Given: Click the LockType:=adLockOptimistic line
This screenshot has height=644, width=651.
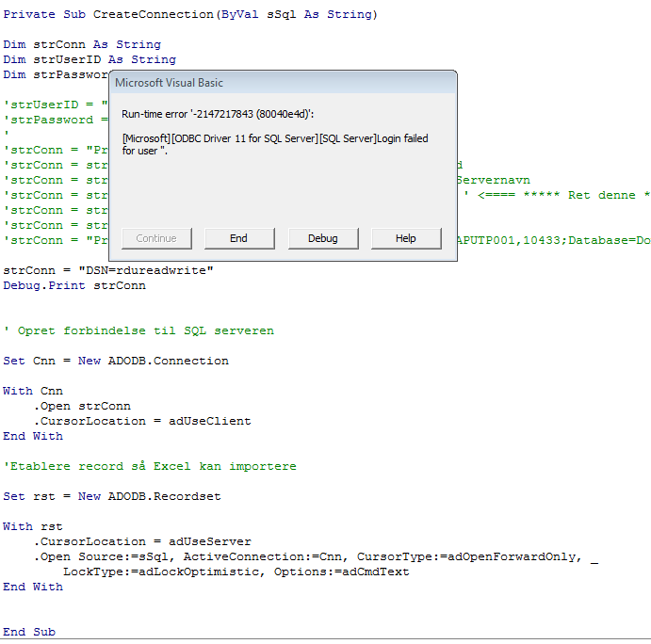Looking at the screenshot, I should [236, 572].
